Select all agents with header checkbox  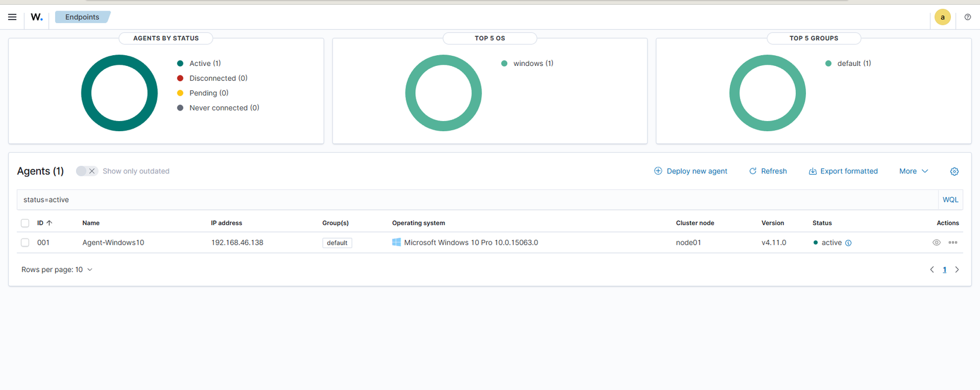25,223
